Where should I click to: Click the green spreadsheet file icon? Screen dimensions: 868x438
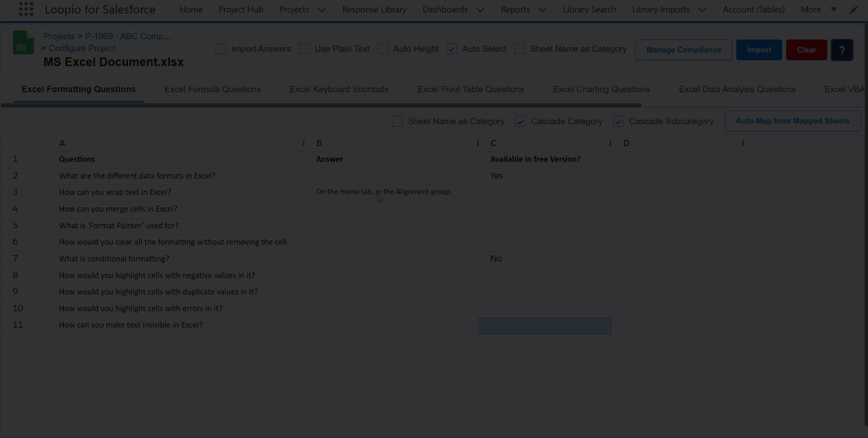(24, 43)
